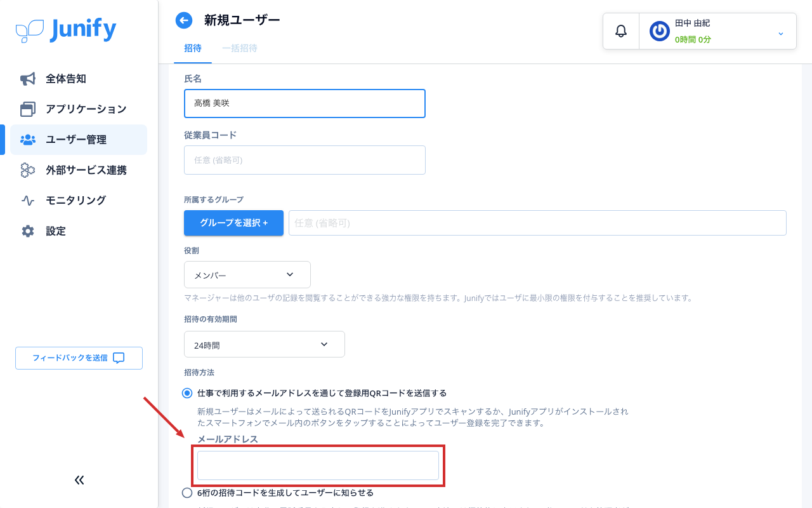Viewport: 812px width, 508px height.
Task: Open 設定 from sidebar
Action: (79, 231)
